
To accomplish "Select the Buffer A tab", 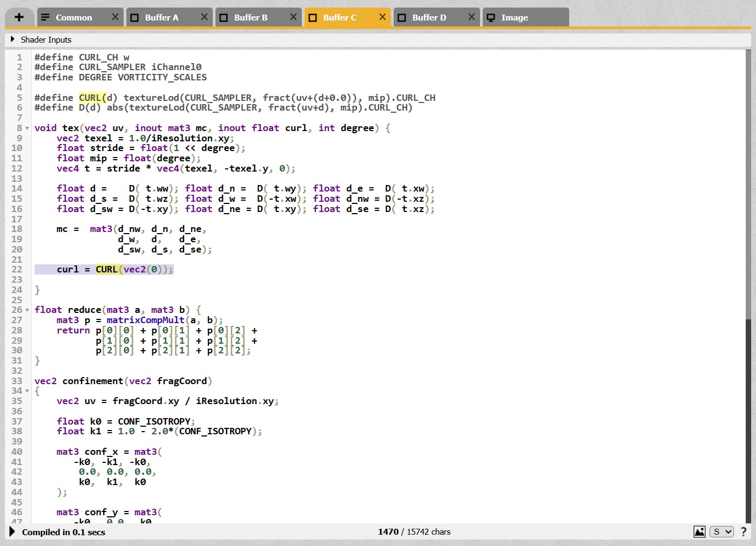I will point(161,17).
